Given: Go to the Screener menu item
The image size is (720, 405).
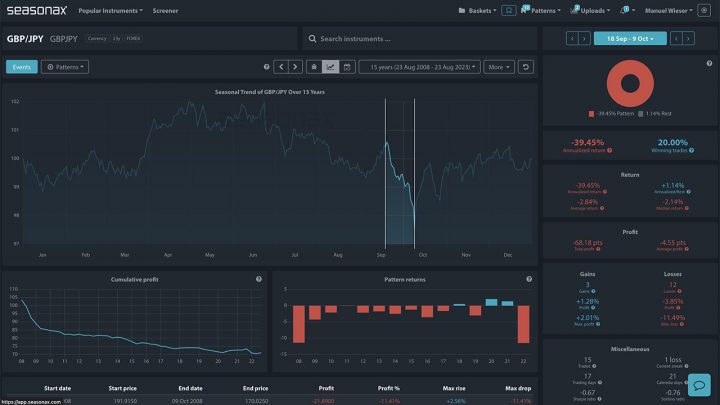Looking at the screenshot, I should 166,10.
